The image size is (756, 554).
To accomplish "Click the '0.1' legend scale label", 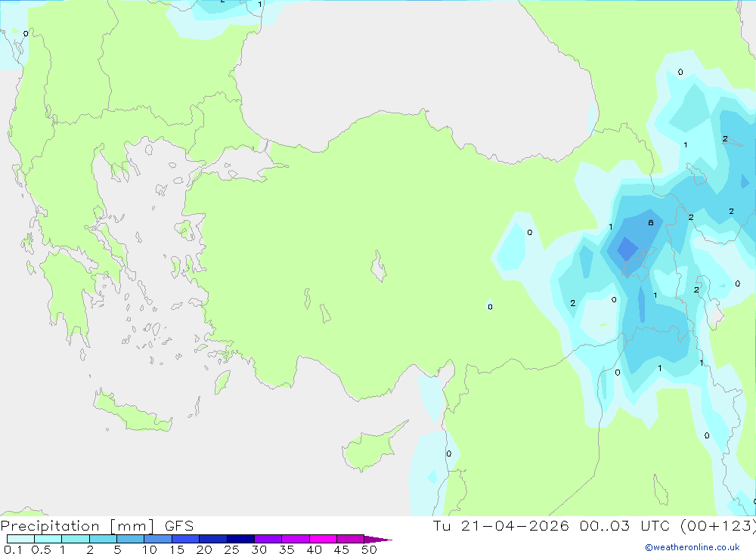I will click(x=13, y=549).
